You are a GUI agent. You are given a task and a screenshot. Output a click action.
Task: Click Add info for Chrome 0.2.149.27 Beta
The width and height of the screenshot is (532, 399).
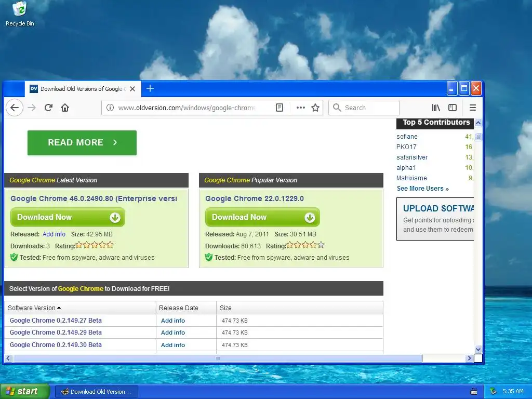[x=172, y=321]
